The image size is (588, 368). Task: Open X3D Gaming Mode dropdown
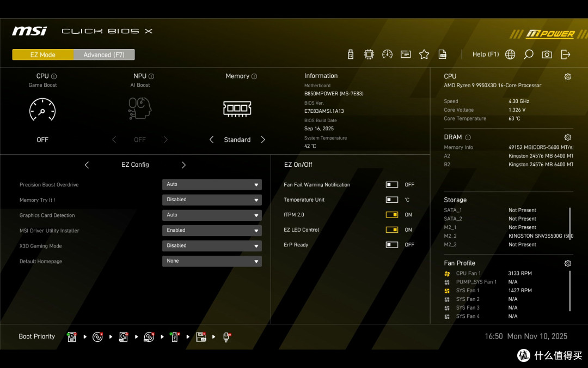point(212,245)
